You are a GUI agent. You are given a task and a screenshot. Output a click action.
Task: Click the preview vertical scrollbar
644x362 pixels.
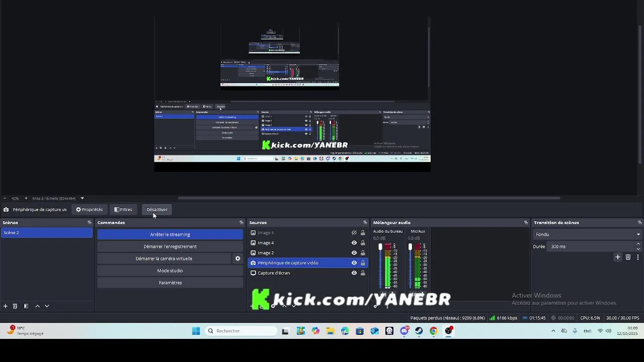pos(640,95)
